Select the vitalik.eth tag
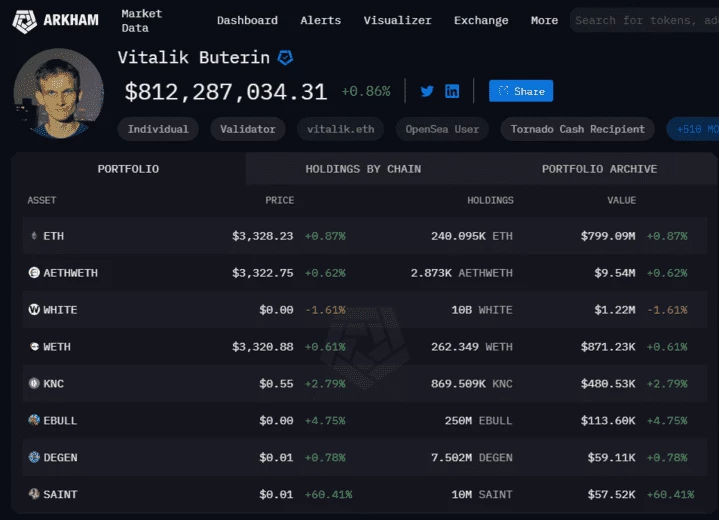The image size is (719, 520). (x=341, y=129)
